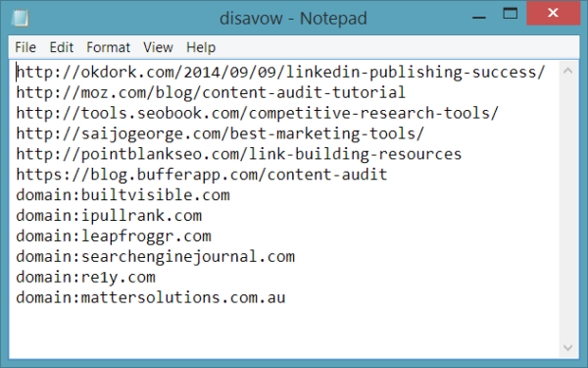The height and width of the screenshot is (368, 588).
Task: Place cursor at domain:mattersolutions.com.au line
Action: [151, 297]
